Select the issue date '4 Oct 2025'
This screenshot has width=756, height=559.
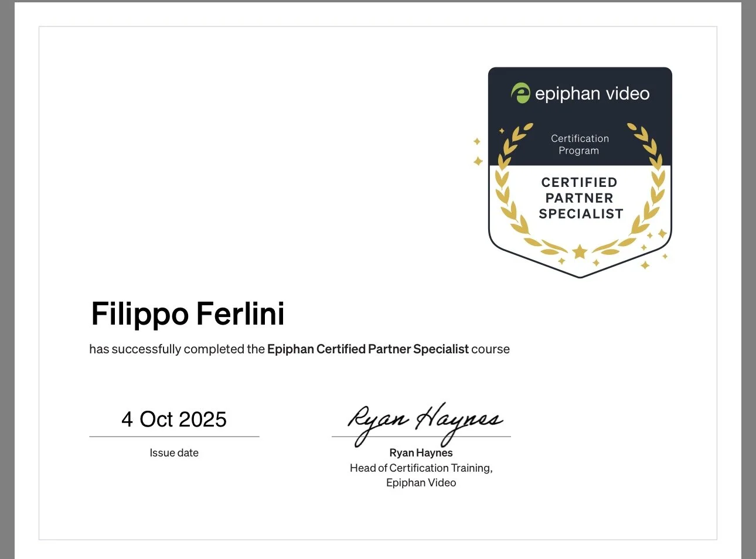pyautogui.click(x=174, y=420)
